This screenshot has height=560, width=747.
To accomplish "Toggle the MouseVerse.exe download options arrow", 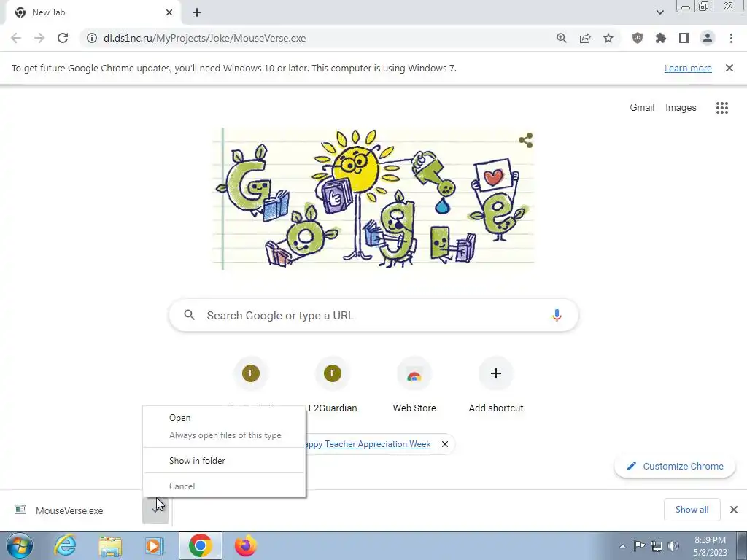I will [155, 510].
